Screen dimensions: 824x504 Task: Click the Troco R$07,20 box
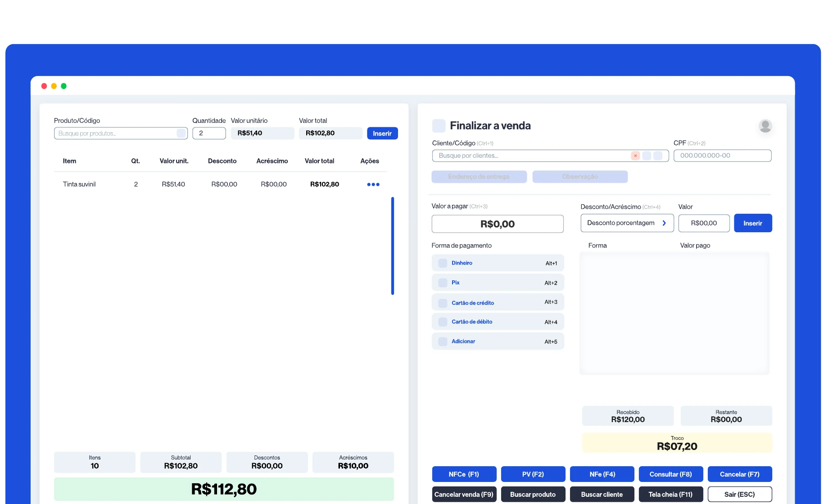(x=677, y=443)
